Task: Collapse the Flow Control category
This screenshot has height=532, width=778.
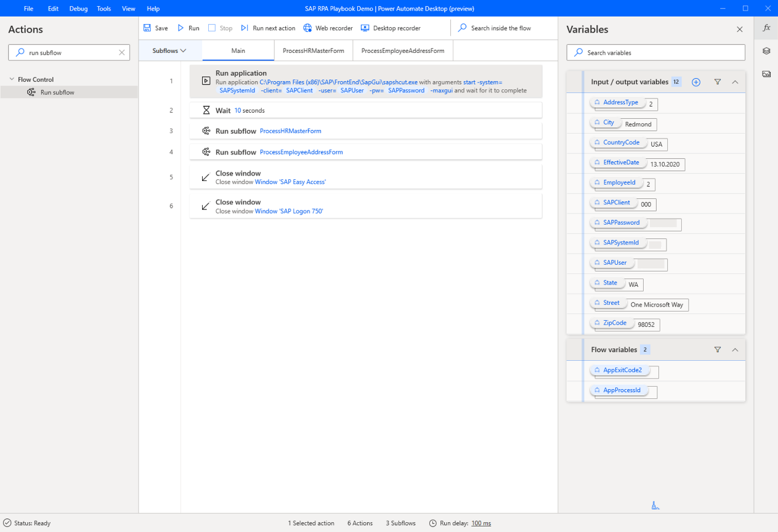Action: (x=12, y=79)
